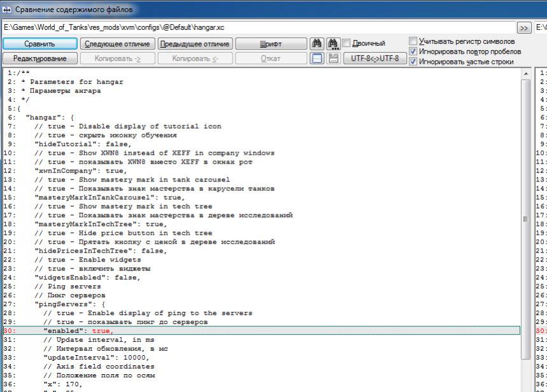Viewport: 547px width, 392px height.
Task: Click the app icon in title bar
Action: coord(7,10)
